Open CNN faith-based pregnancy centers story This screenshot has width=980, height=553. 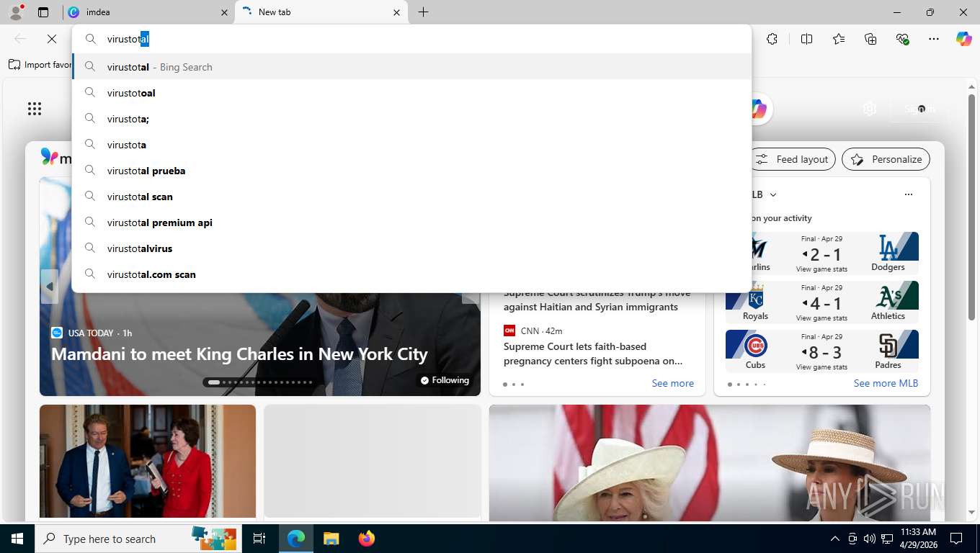pos(593,354)
